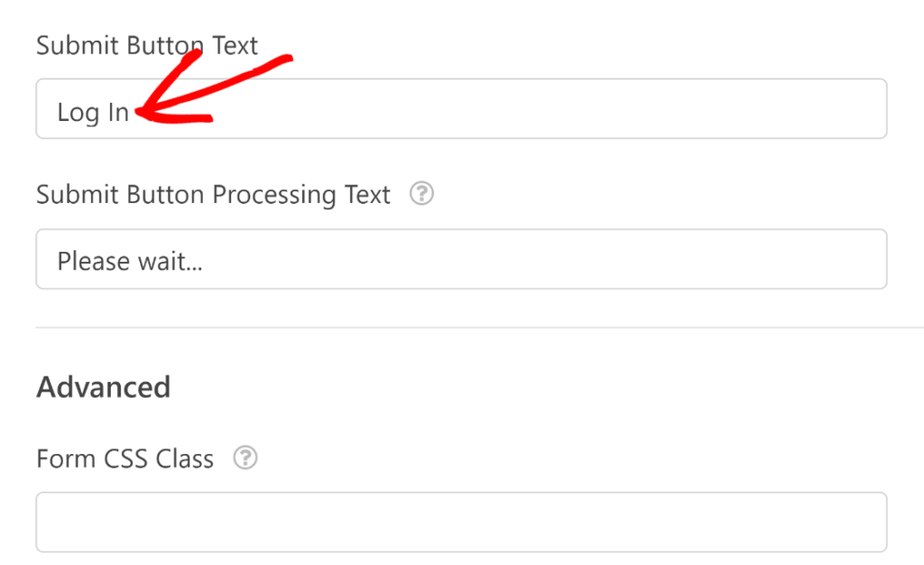Click the word "Class" in the label
Viewport: 924px width, 565px height.
185,459
